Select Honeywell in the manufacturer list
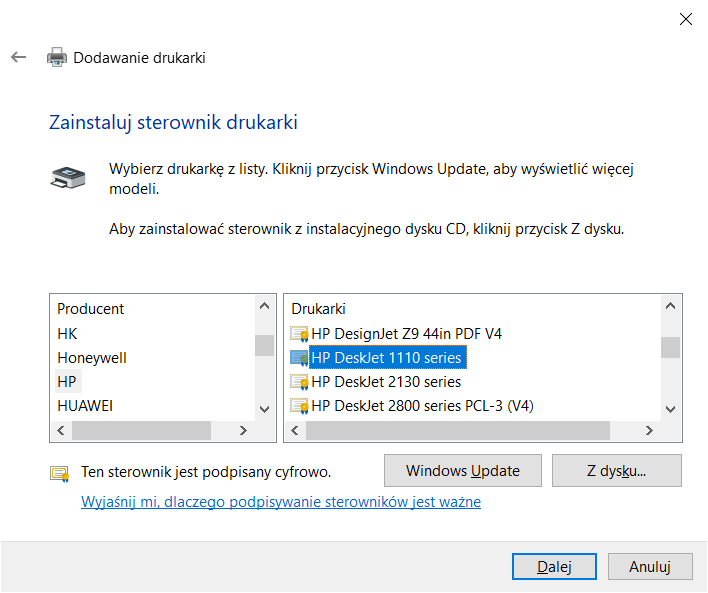708x593 pixels. coord(92,357)
